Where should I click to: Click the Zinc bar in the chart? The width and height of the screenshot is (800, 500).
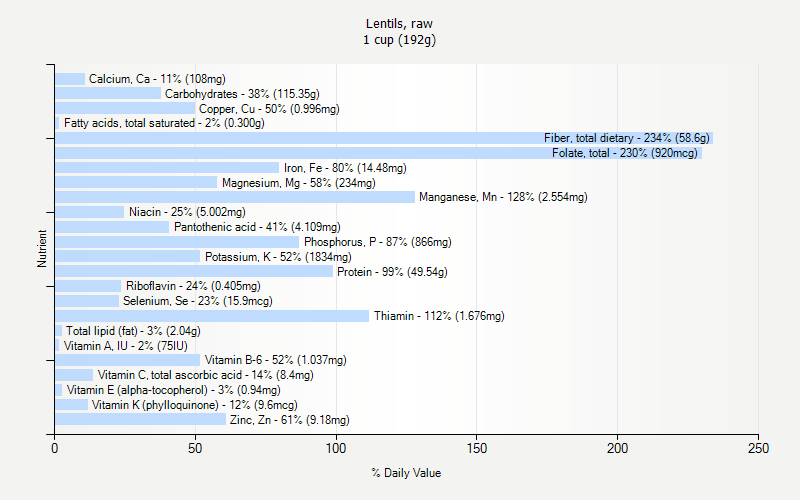[x=140, y=419]
